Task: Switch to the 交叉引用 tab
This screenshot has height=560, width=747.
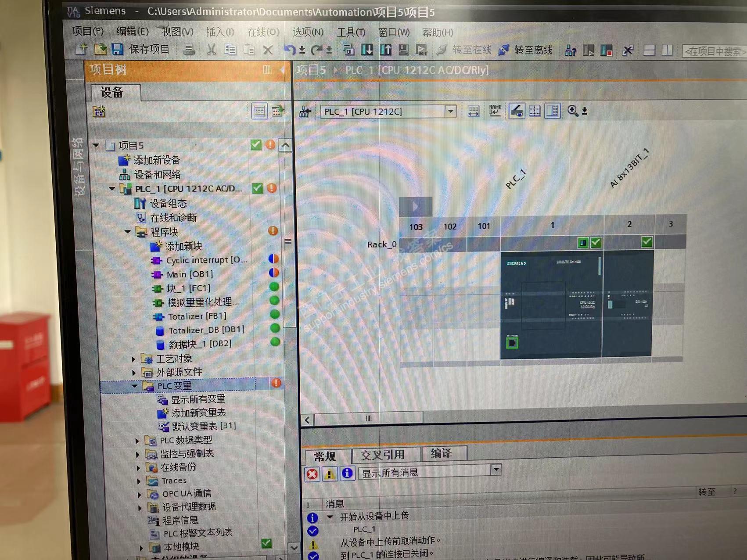Action: (x=383, y=455)
